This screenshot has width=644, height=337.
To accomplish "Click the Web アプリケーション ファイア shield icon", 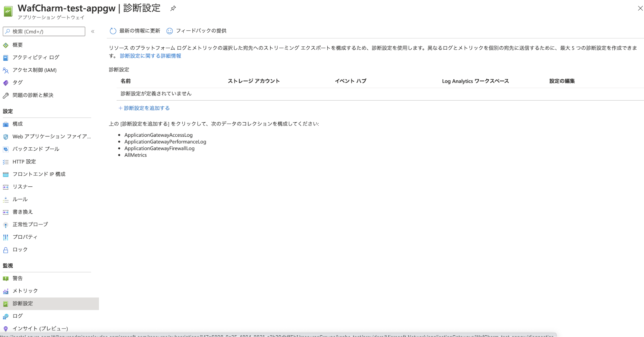I will pos(6,137).
